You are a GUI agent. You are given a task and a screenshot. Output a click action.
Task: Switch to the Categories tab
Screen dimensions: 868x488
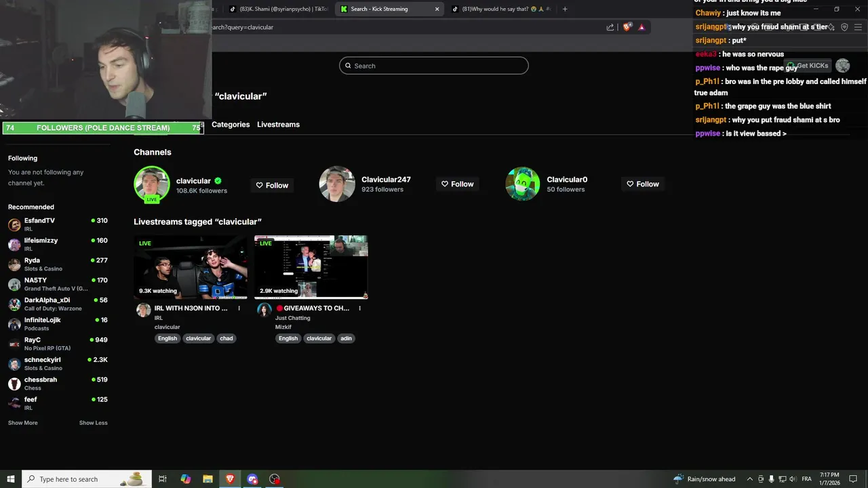pyautogui.click(x=231, y=125)
